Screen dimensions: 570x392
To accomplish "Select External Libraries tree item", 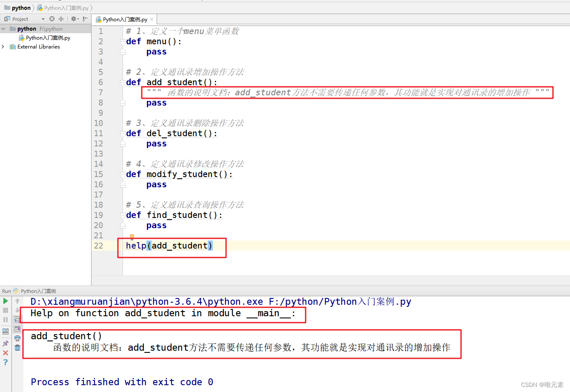I will click(35, 47).
